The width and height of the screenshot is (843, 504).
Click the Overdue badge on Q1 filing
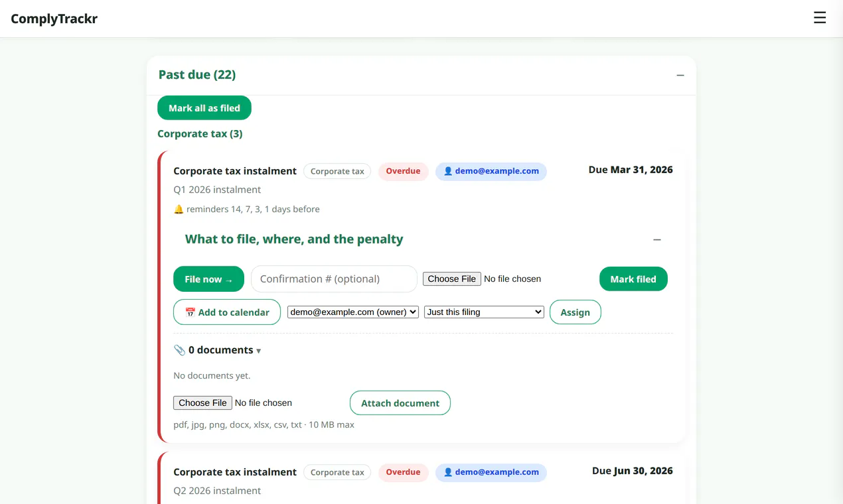pos(404,171)
